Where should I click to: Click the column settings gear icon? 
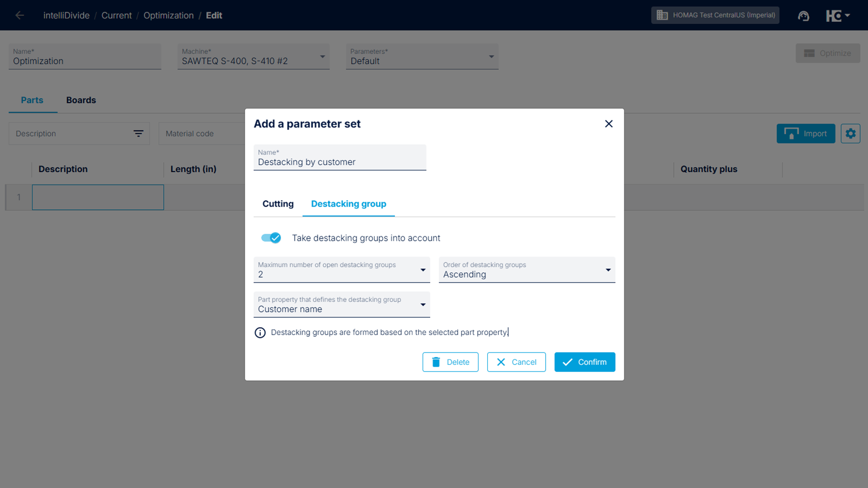[x=850, y=133]
